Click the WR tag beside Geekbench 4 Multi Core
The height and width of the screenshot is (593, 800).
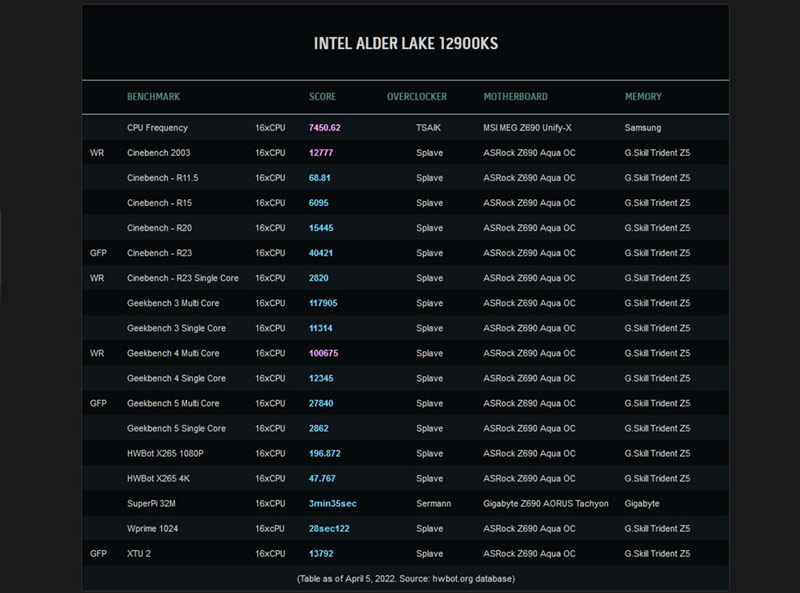[97, 353]
